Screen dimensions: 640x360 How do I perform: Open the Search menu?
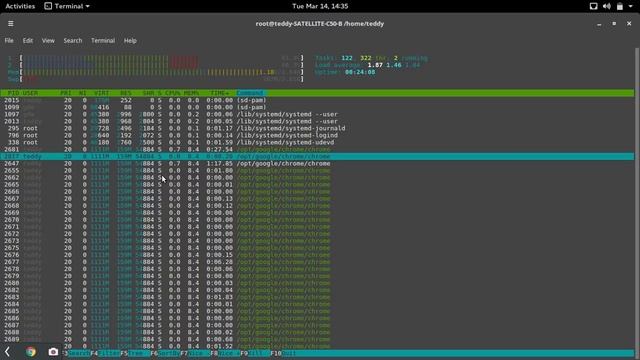[73, 40]
